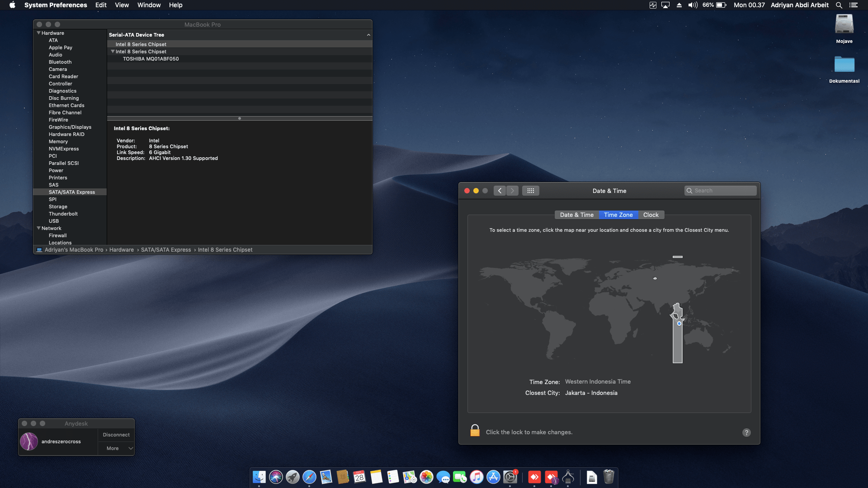
Task: Click the Show All grid icon
Action: pyautogui.click(x=531, y=191)
